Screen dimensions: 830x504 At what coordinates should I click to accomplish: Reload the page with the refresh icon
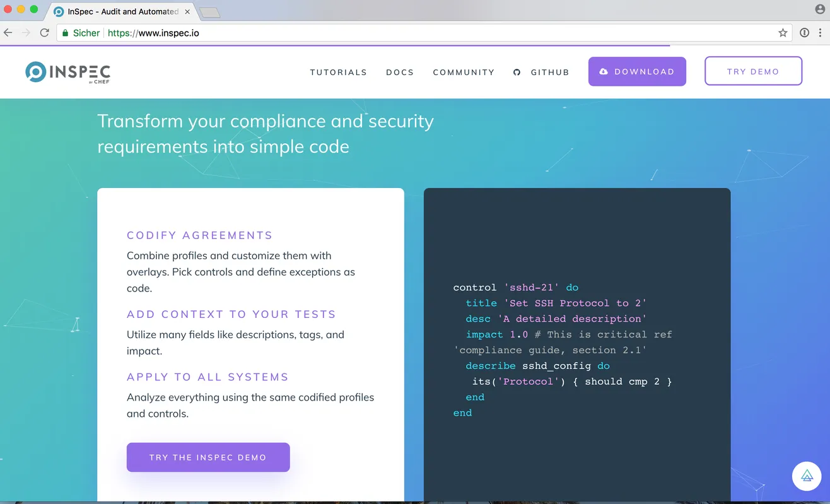point(44,33)
